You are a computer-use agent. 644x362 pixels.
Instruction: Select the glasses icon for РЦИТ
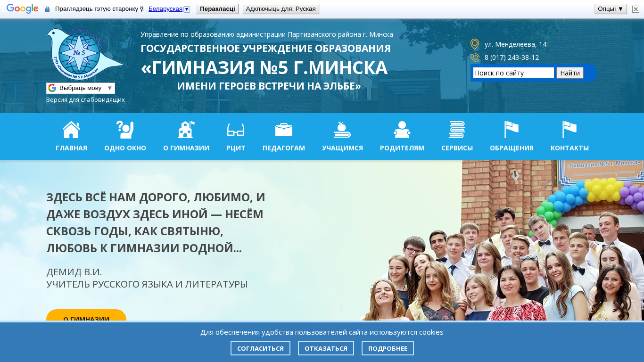coord(236,130)
